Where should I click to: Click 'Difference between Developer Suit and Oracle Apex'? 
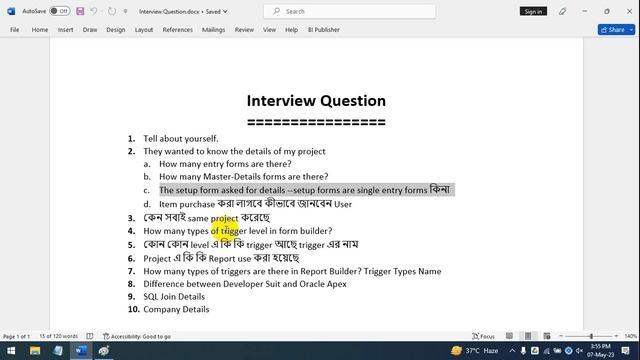(x=245, y=284)
